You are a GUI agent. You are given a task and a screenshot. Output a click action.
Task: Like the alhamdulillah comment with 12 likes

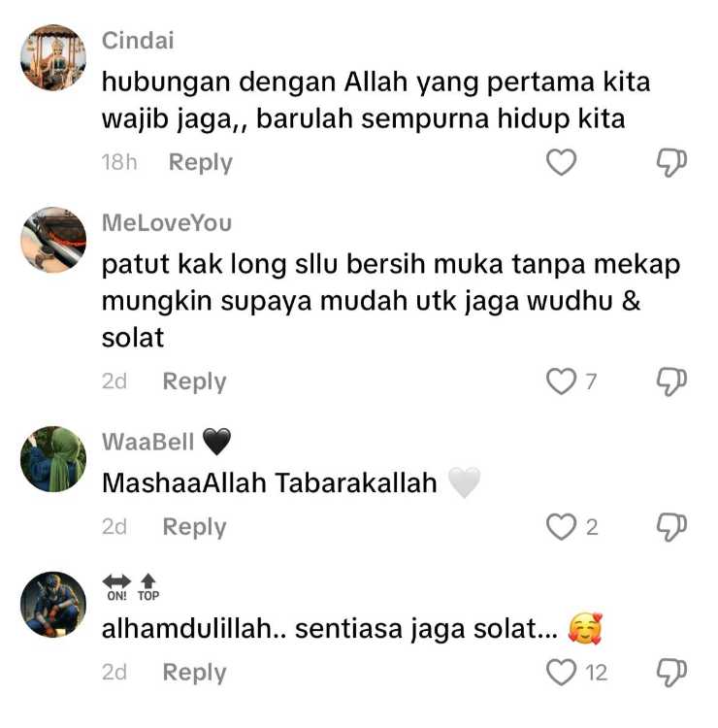click(561, 673)
